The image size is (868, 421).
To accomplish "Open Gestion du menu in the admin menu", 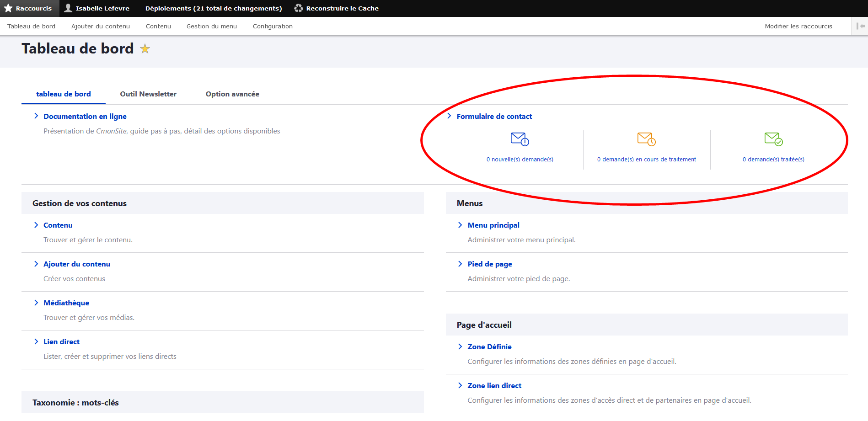I will point(212,27).
